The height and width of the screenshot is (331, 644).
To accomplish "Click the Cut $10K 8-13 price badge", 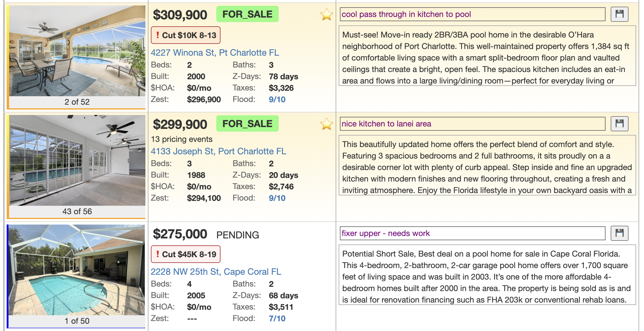I will [186, 35].
